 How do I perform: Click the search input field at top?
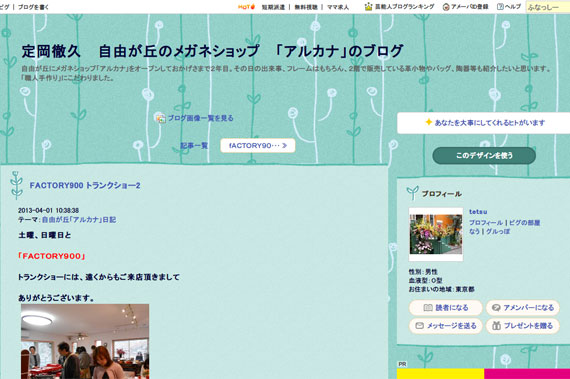tap(548, 7)
